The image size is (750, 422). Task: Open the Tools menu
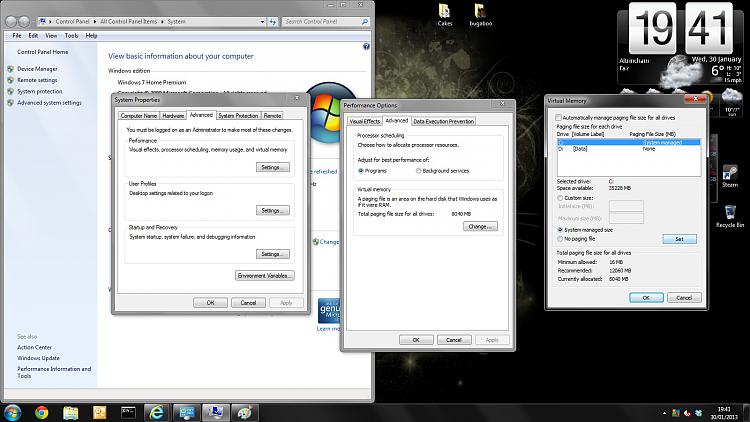tap(71, 35)
